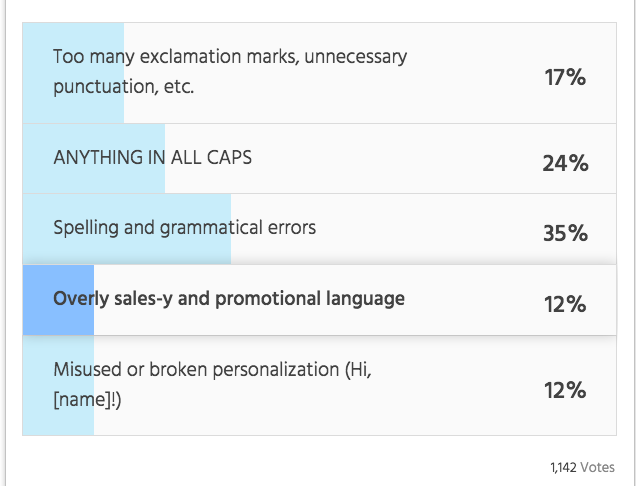
Task: Click the 24% result for ALL CAPS
Action: 565,163
